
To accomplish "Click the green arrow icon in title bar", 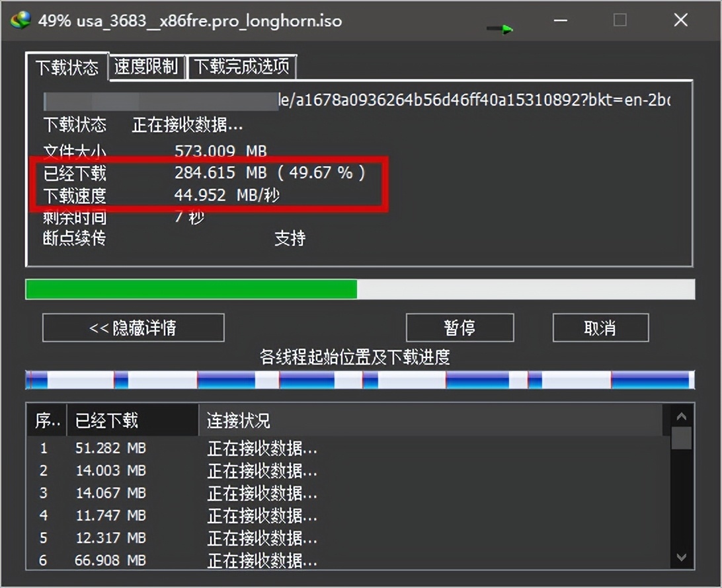I will coord(500,29).
